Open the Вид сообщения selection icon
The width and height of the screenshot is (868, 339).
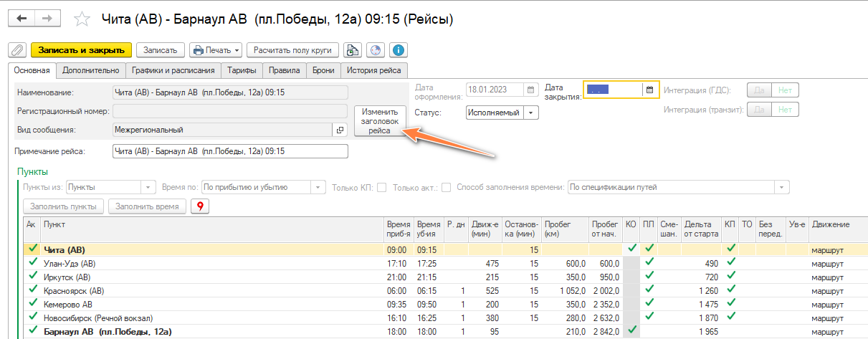(x=340, y=130)
